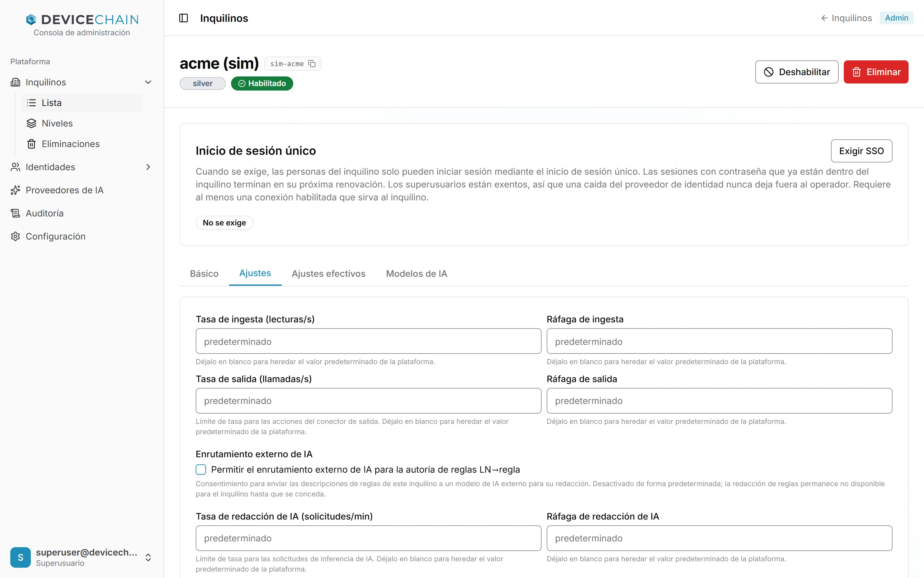The image size is (924, 578).
Task: Open the superuser account switcher
Action: click(x=148, y=557)
